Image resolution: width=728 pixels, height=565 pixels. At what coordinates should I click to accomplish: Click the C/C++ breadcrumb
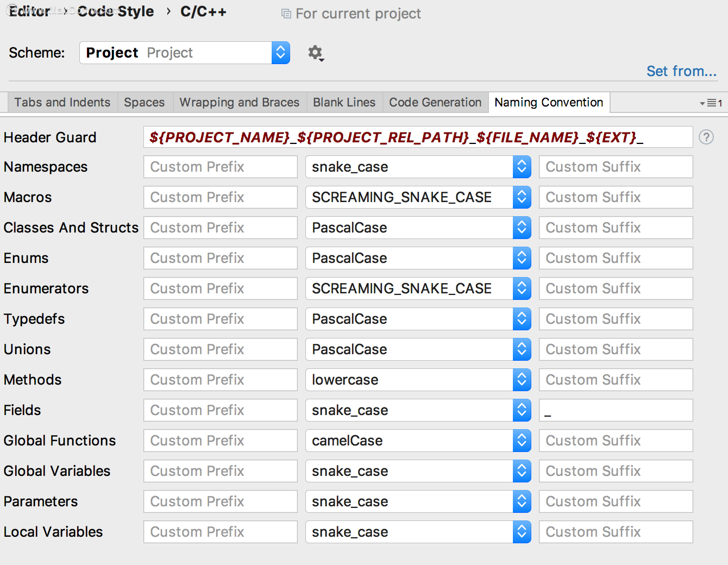coord(203,11)
